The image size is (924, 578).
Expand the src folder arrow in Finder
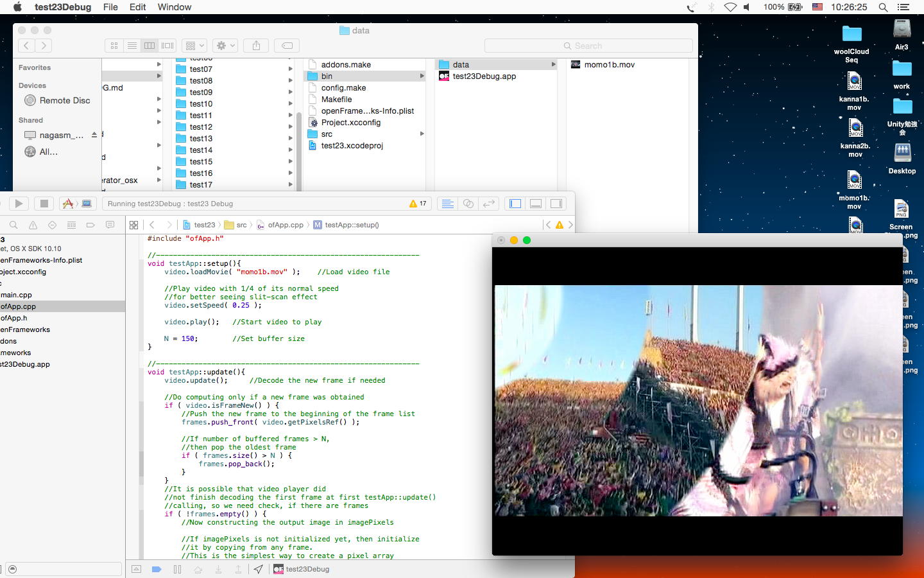(422, 134)
